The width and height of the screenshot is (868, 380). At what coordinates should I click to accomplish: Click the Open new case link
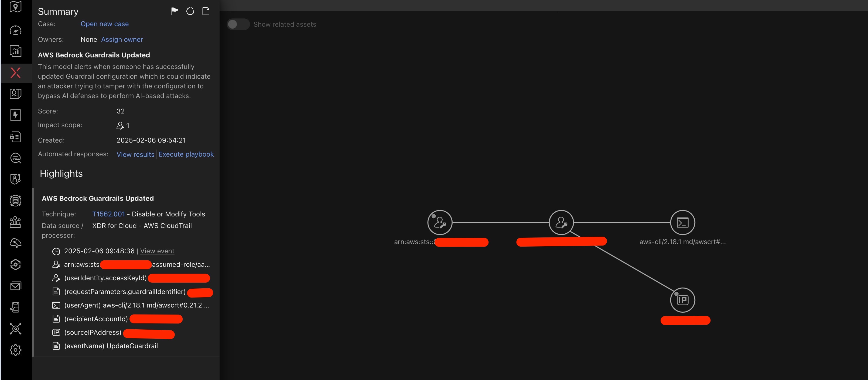104,24
